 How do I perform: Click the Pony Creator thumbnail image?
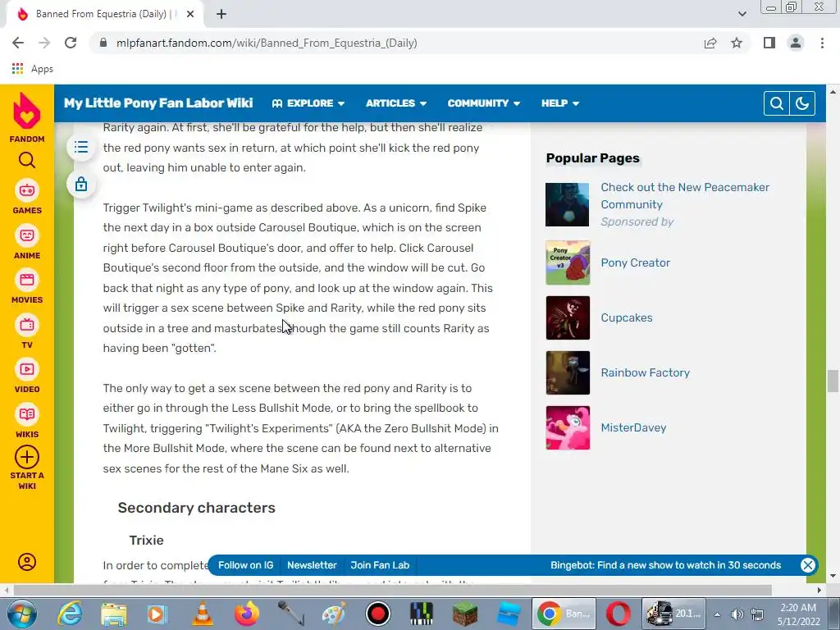tap(568, 262)
